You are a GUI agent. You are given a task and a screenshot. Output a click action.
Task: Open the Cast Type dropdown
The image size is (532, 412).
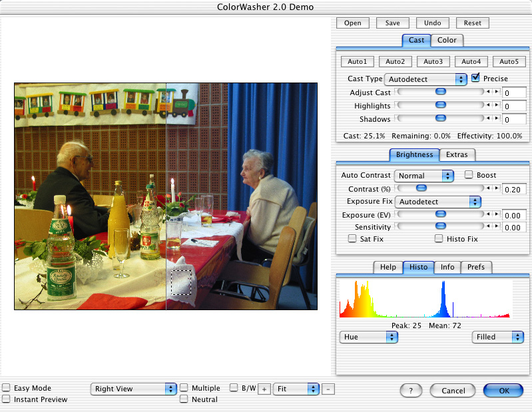pyautogui.click(x=425, y=79)
